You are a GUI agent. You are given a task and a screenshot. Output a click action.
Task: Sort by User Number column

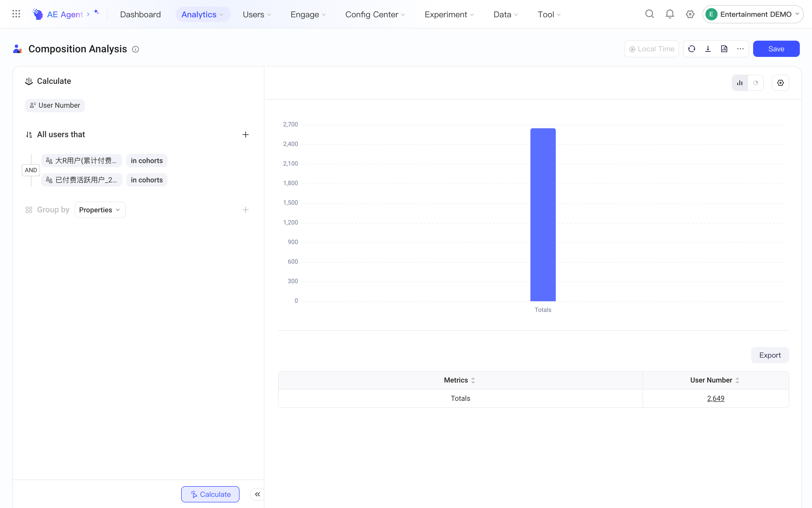pyautogui.click(x=737, y=380)
